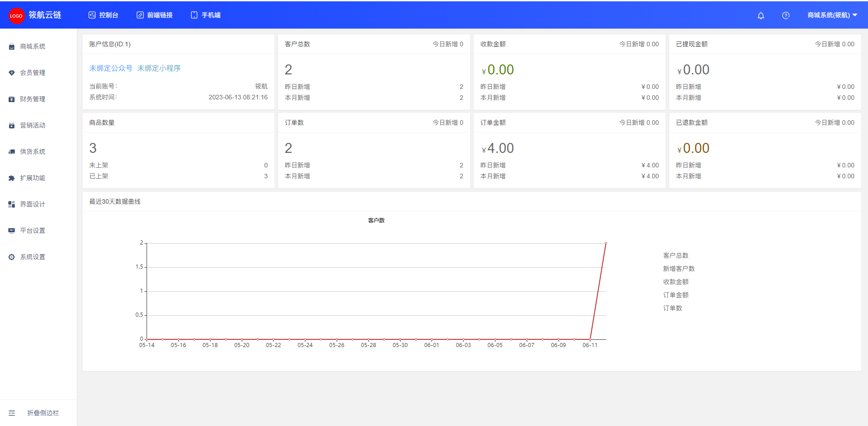868x426 pixels.
Task: Open the 商城系统(筱航) account dropdown
Action: coord(832,15)
